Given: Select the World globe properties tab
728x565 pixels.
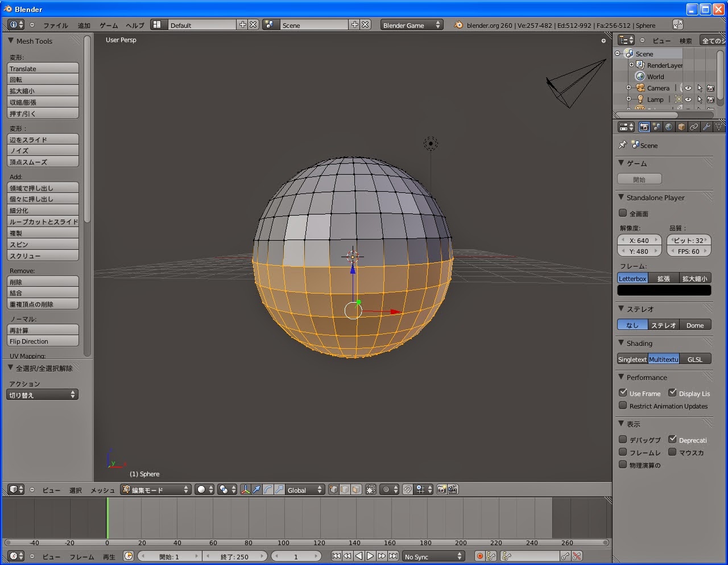Looking at the screenshot, I should tap(669, 127).
